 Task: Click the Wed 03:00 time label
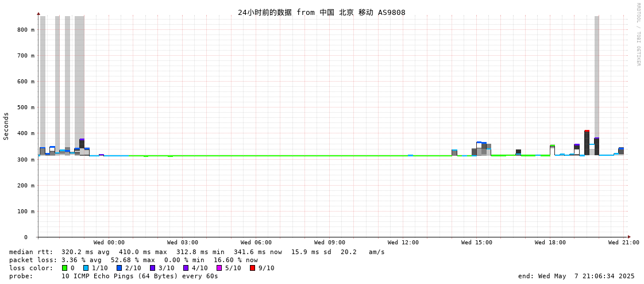coord(182,243)
